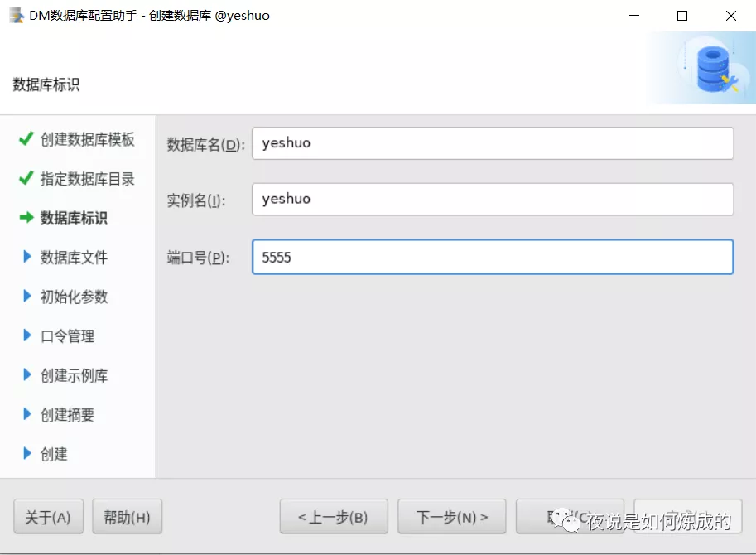The height and width of the screenshot is (555, 756).
Task: Go back with <上一步(B) button
Action: [334, 517]
